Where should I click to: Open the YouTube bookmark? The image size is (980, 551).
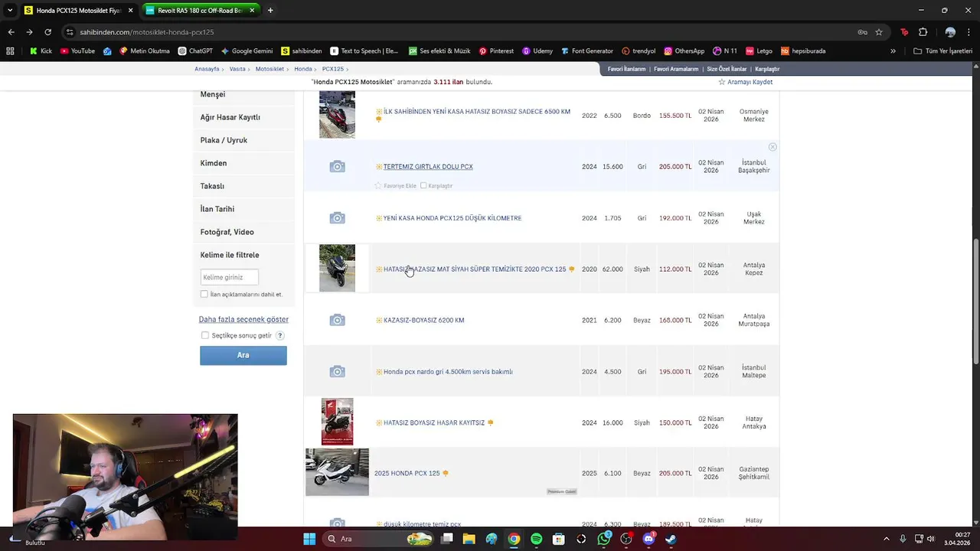(77, 51)
